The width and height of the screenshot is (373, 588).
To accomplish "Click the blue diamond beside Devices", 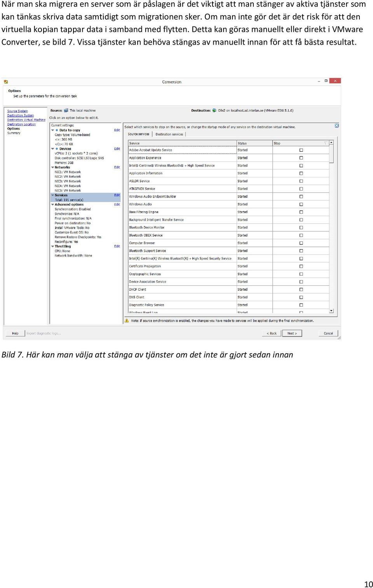I will tap(57, 149).
